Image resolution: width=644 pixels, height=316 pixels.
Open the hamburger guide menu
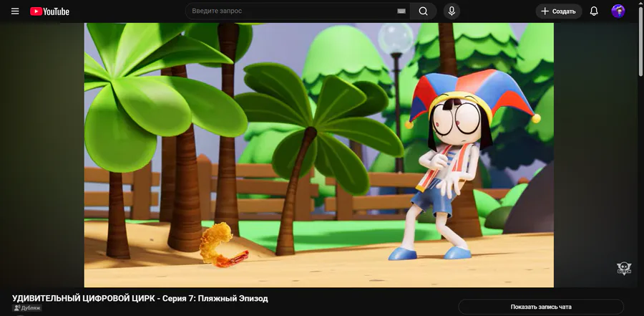click(15, 11)
